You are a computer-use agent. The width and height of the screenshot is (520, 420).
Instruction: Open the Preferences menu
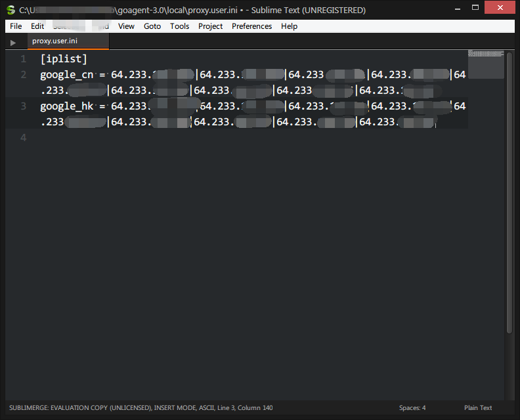pyautogui.click(x=251, y=26)
